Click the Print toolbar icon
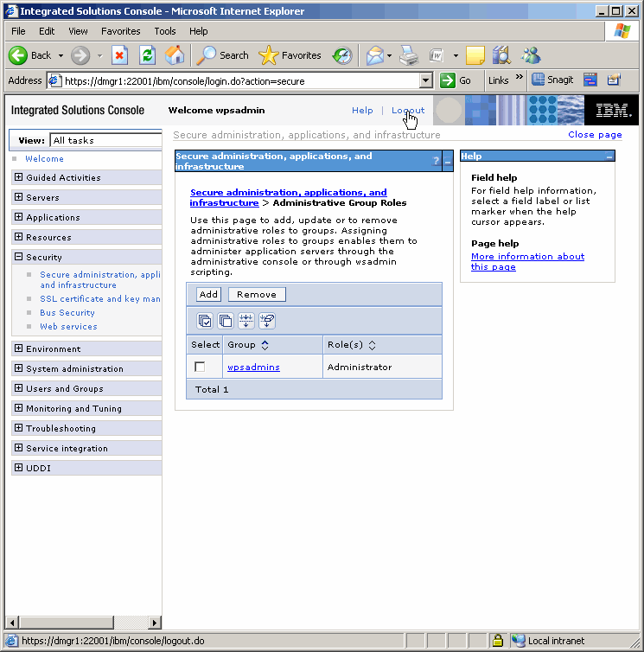 point(409,55)
